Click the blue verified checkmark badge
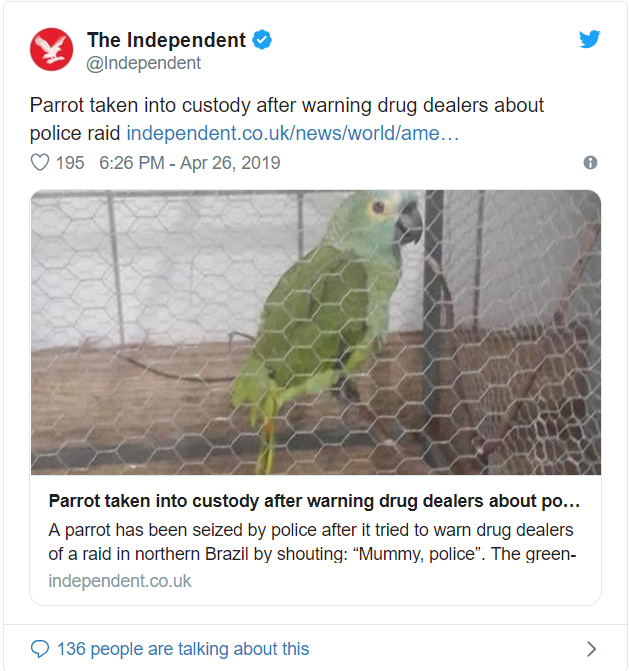This screenshot has height=671, width=629. point(261,40)
